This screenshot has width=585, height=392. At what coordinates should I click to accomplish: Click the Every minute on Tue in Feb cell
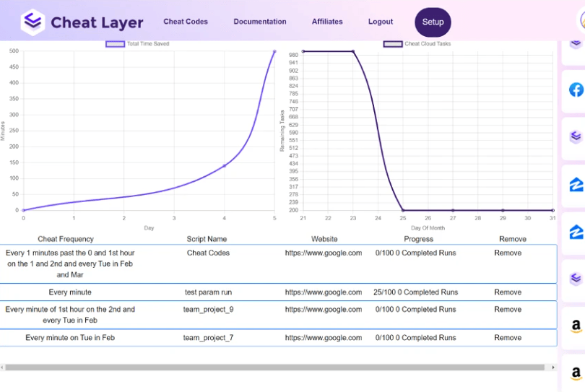tap(70, 338)
